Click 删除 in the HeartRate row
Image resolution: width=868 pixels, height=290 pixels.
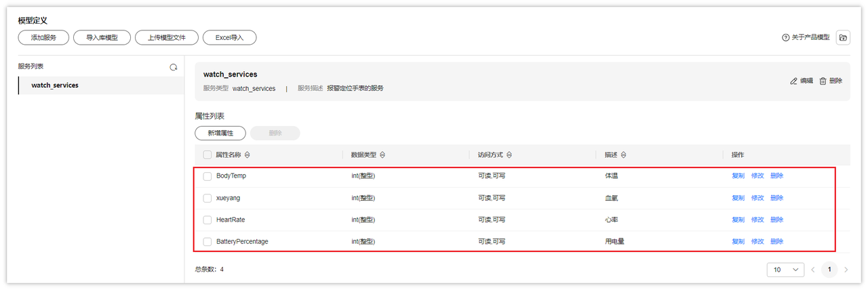tap(777, 220)
